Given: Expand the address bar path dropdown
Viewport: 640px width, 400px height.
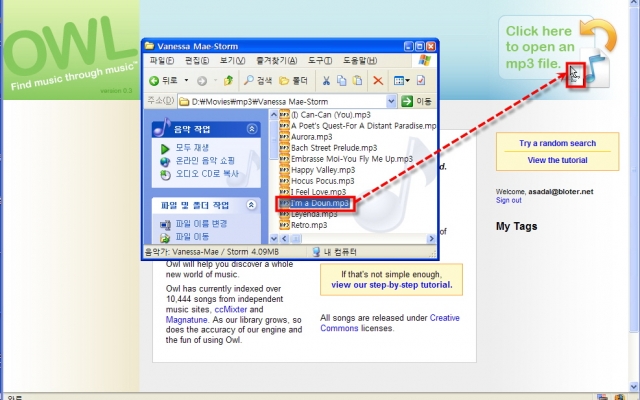Looking at the screenshot, I should (x=390, y=101).
